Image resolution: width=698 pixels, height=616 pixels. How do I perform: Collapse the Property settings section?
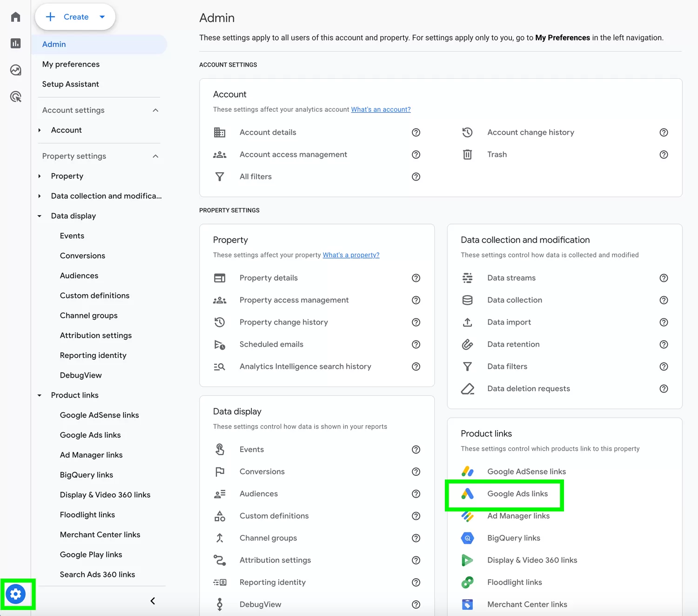[155, 156]
